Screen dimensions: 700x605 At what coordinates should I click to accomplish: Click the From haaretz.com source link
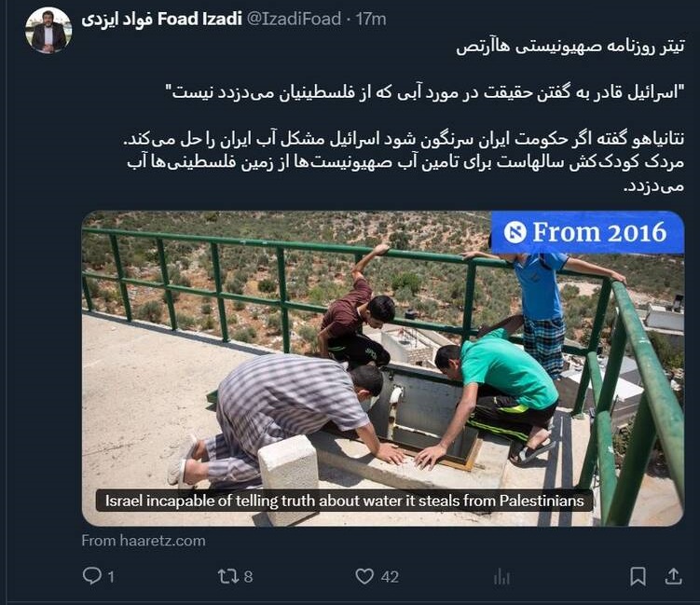pos(144,541)
